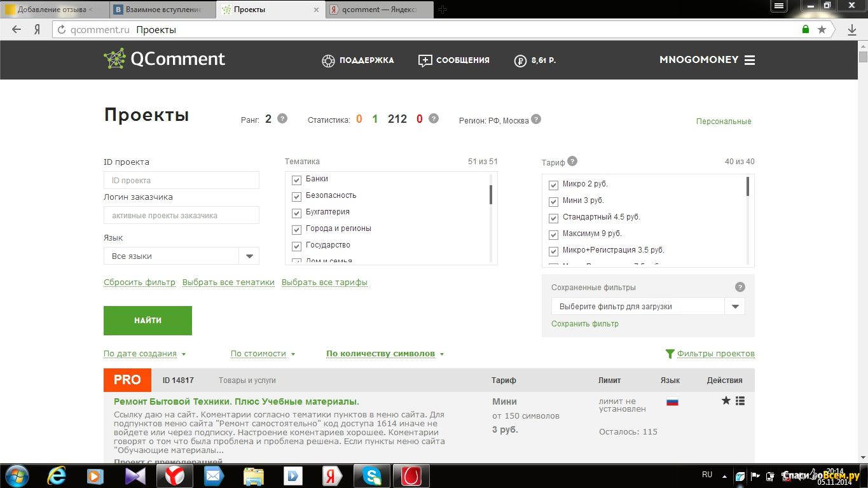The width and height of the screenshot is (868, 488).
Task: Open the Поддержка support icon
Action: pyautogui.click(x=328, y=60)
